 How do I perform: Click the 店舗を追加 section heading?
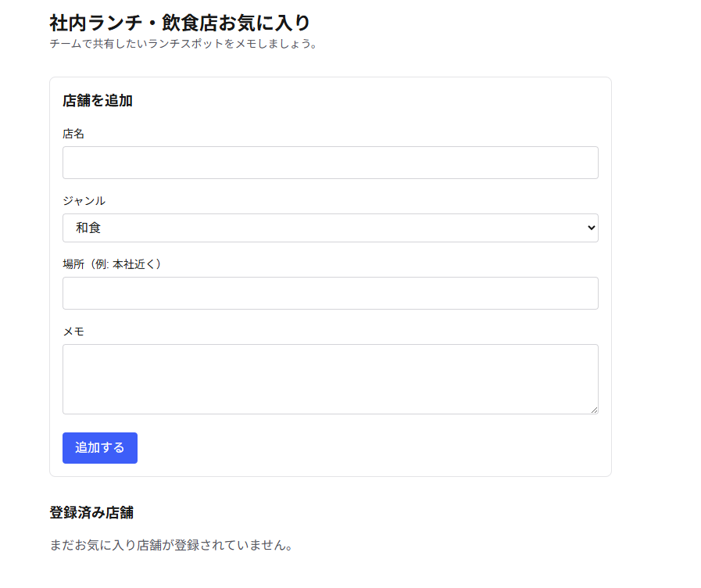(98, 101)
